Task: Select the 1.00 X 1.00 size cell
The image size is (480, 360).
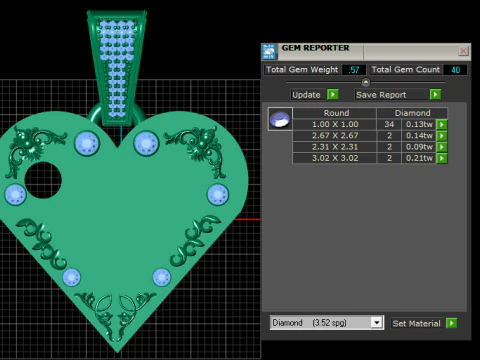Action: [x=335, y=124]
